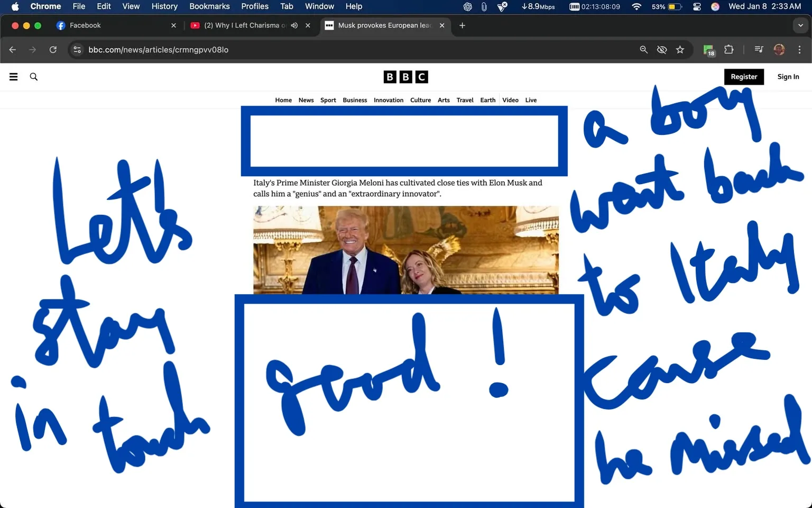The width and height of the screenshot is (812, 508).
Task: Expand the tab search dropdown arrow
Action: [x=800, y=25]
